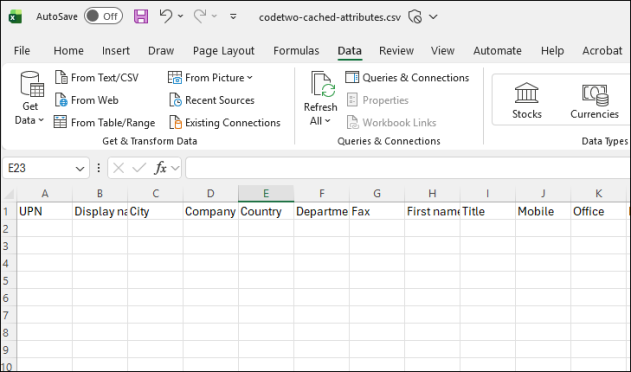Click the Cancel X in formula bar
The image size is (631, 372).
118,168
